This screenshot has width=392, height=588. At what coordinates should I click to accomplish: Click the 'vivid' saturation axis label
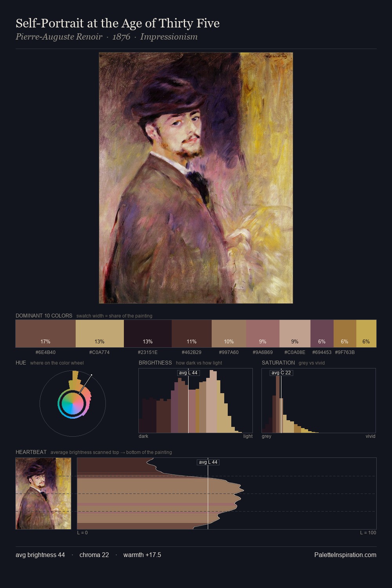370,436
